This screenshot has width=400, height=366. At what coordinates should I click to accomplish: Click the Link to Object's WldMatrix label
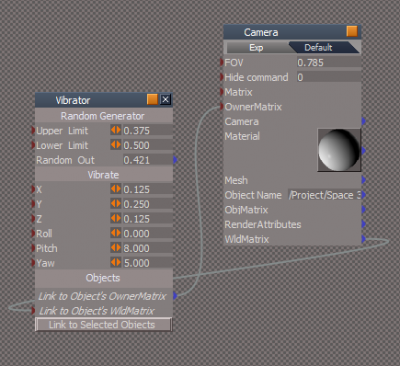pyautogui.click(x=97, y=311)
